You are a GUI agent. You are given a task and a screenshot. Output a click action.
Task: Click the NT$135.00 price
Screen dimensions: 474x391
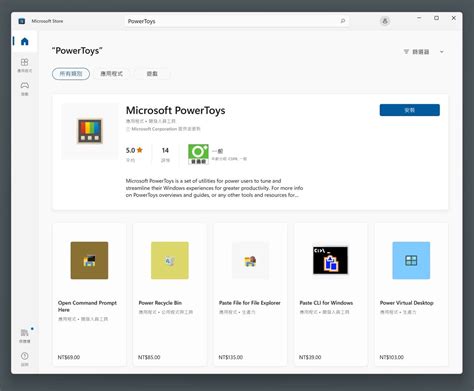click(231, 357)
